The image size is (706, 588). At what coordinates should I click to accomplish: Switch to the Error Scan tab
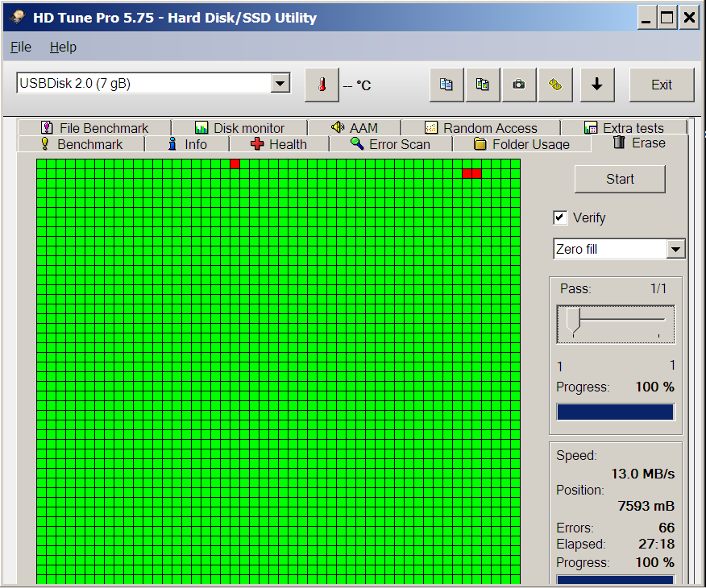point(391,144)
